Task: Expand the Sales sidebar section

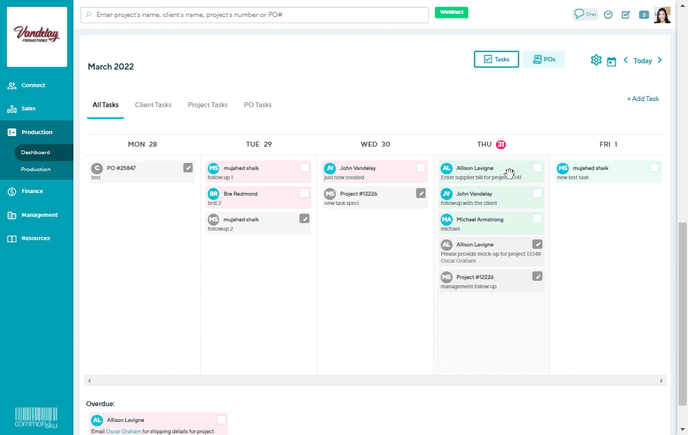Action: [28, 108]
